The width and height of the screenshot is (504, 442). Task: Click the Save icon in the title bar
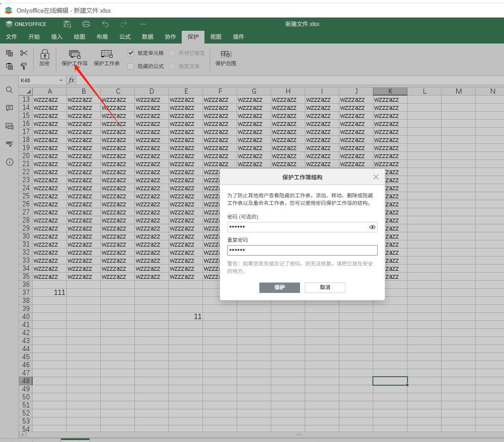pos(67,24)
